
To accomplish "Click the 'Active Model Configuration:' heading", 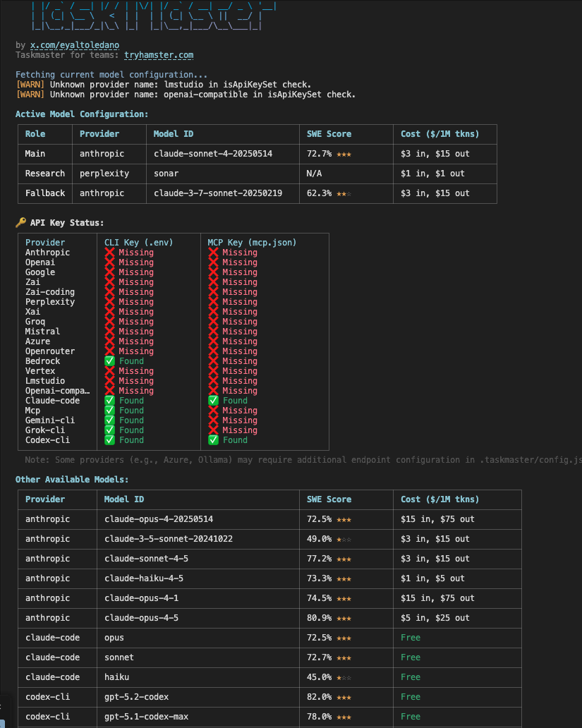I will click(x=82, y=114).
